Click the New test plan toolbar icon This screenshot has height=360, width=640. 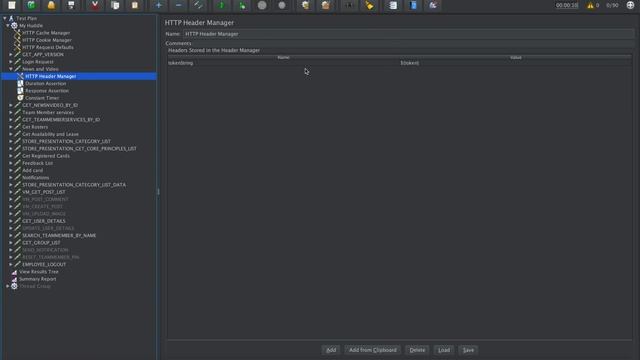tap(11, 5)
